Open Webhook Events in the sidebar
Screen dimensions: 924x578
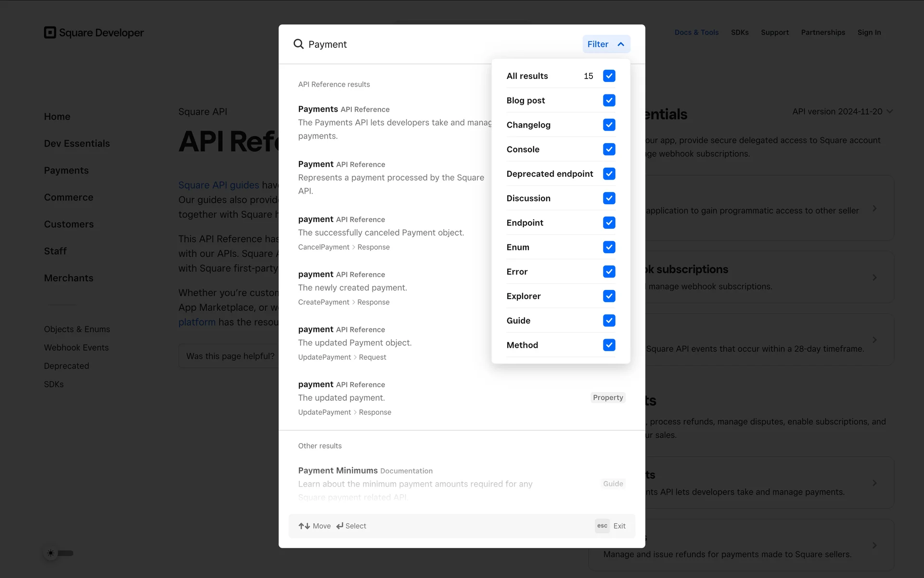(x=76, y=348)
